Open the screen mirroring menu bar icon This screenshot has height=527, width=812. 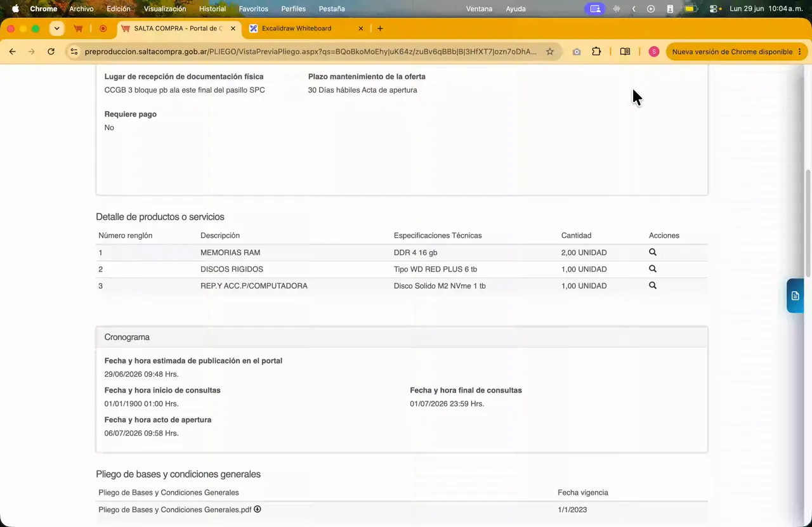tap(594, 9)
